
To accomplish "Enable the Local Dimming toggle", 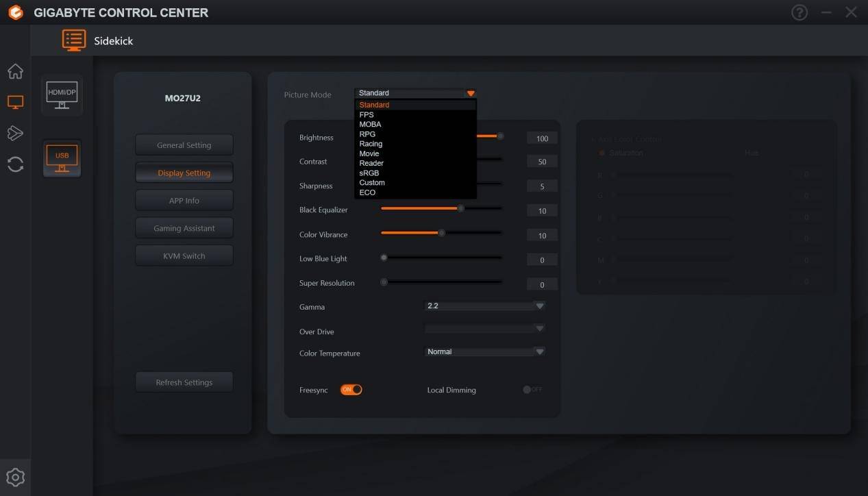I will pyautogui.click(x=532, y=390).
